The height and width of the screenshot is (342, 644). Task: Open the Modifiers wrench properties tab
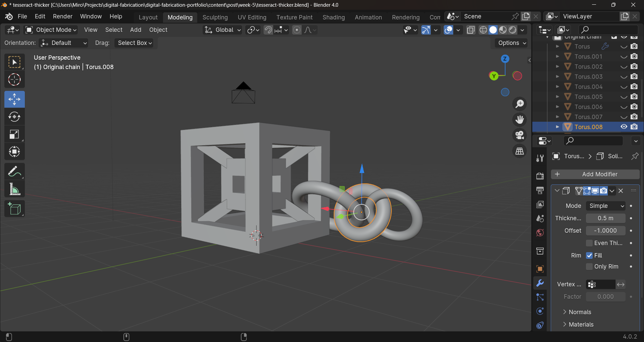click(540, 283)
